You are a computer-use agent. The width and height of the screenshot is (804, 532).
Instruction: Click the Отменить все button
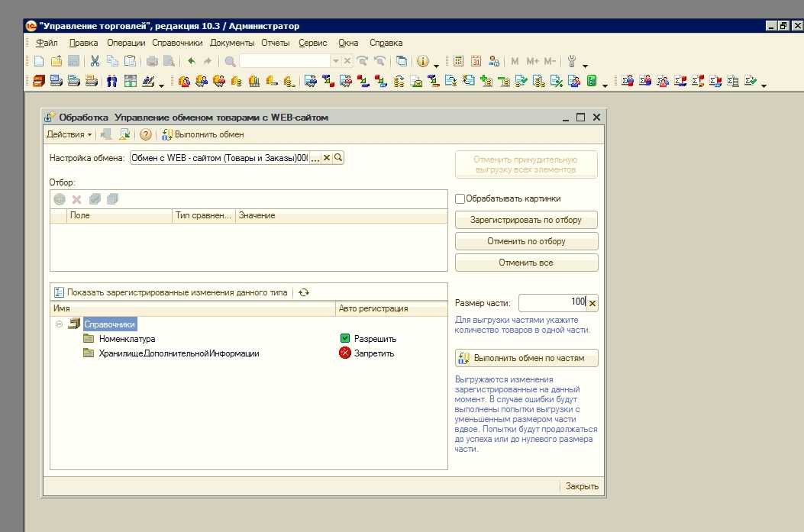(x=526, y=263)
